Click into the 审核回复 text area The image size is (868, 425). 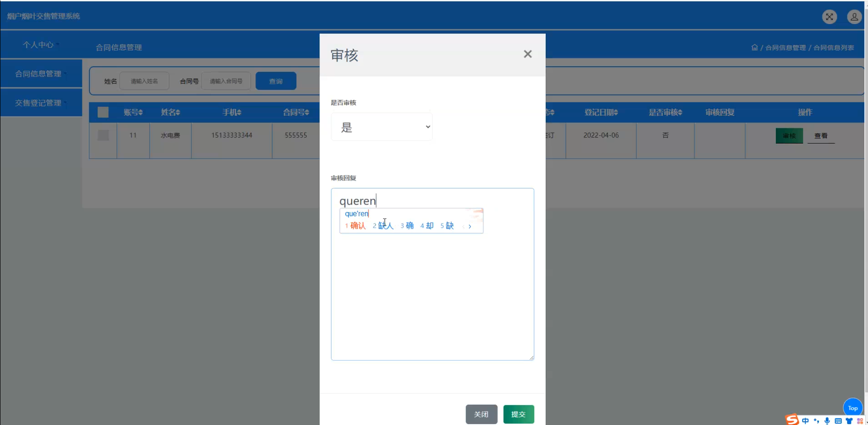(432, 274)
